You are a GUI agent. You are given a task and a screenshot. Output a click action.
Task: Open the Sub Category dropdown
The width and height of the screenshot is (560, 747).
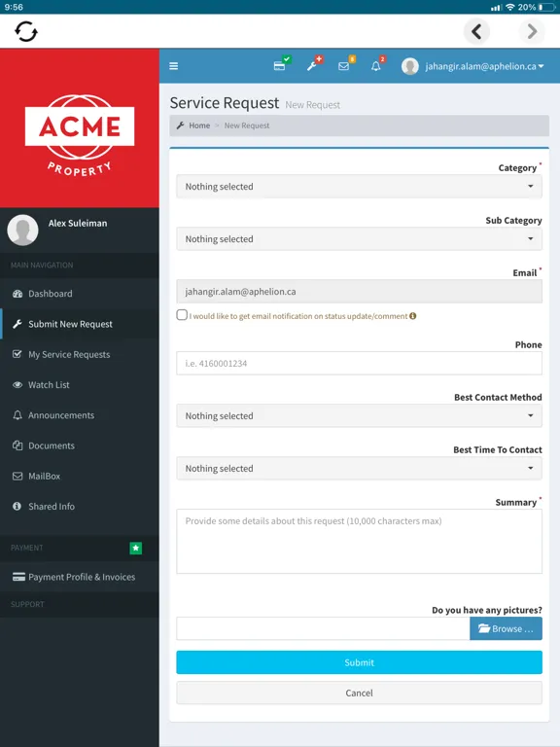click(x=359, y=238)
